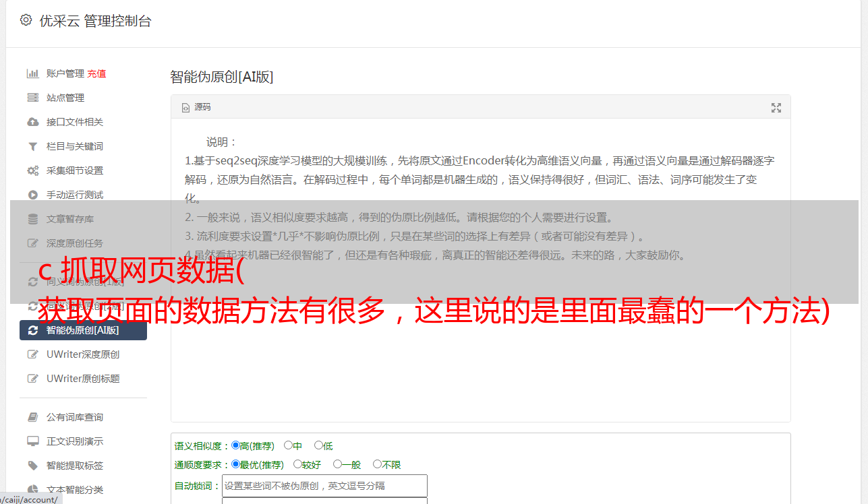
Task: Select 较好 for 通顺度要求
Action: (297, 464)
